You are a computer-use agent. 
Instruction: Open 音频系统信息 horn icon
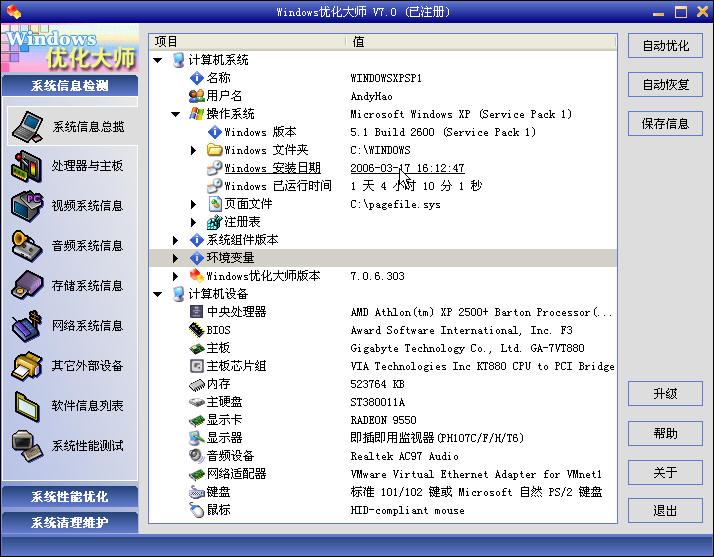click(26, 246)
